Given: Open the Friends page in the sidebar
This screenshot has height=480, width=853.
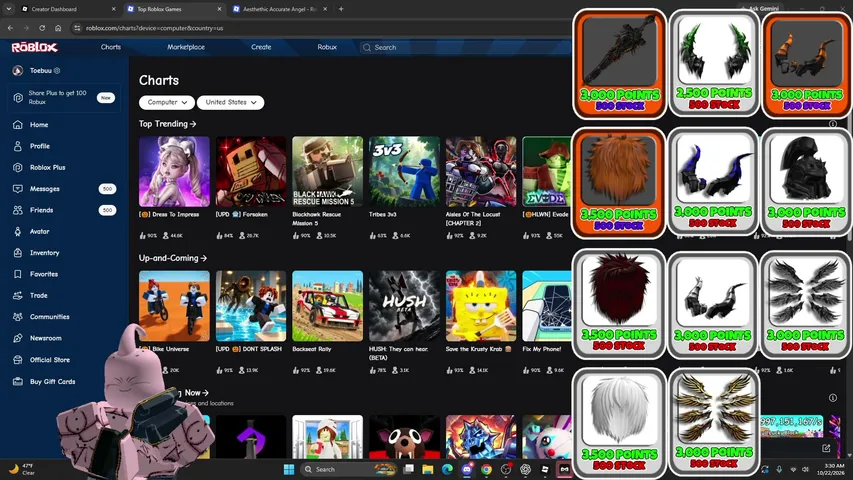Looking at the screenshot, I should pyautogui.click(x=41, y=210).
